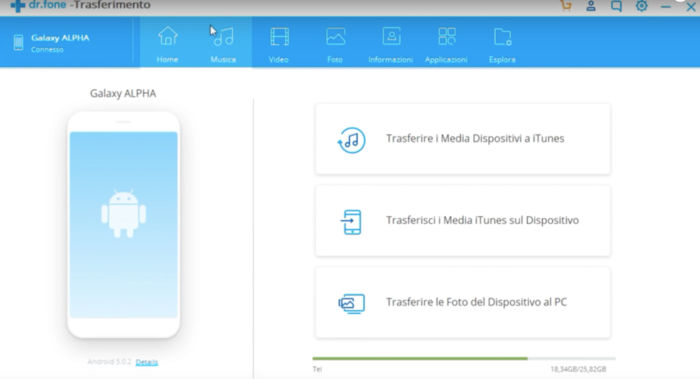Open the Musica section
Screen dimensions: 700x379
pyautogui.click(x=223, y=43)
